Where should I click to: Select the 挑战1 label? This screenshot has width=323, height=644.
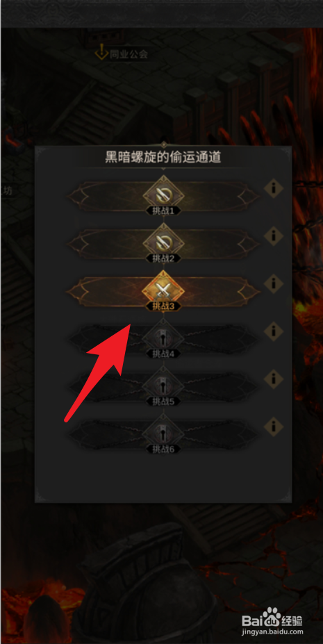[x=163, y=210]
